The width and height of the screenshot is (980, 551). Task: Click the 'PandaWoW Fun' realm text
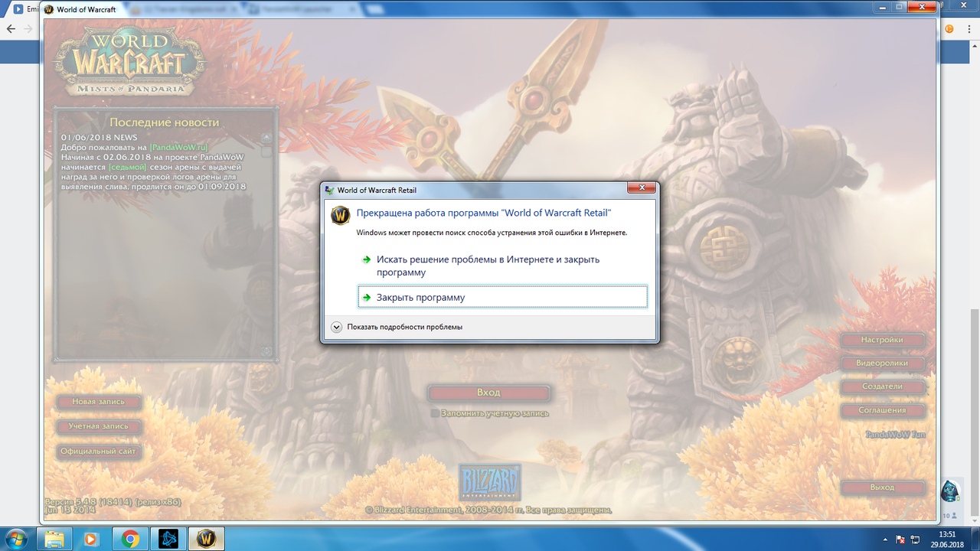(x=895, y=434)
